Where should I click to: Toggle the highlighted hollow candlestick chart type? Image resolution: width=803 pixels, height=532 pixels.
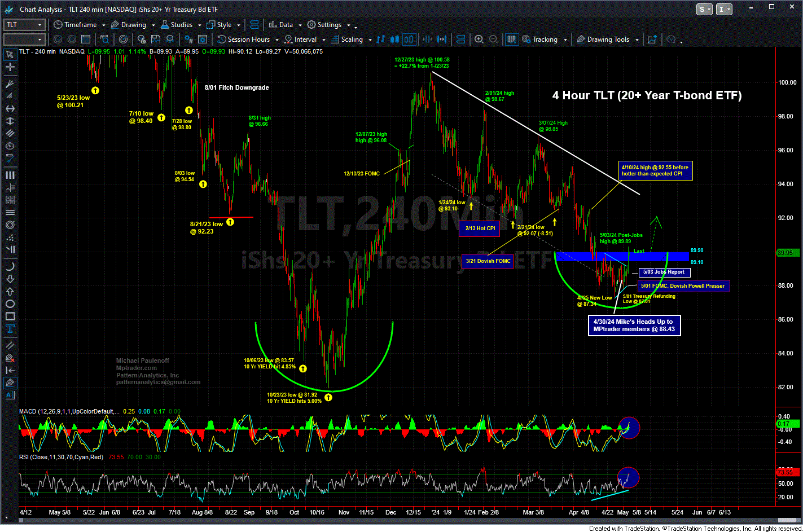[x=409, y=39]
